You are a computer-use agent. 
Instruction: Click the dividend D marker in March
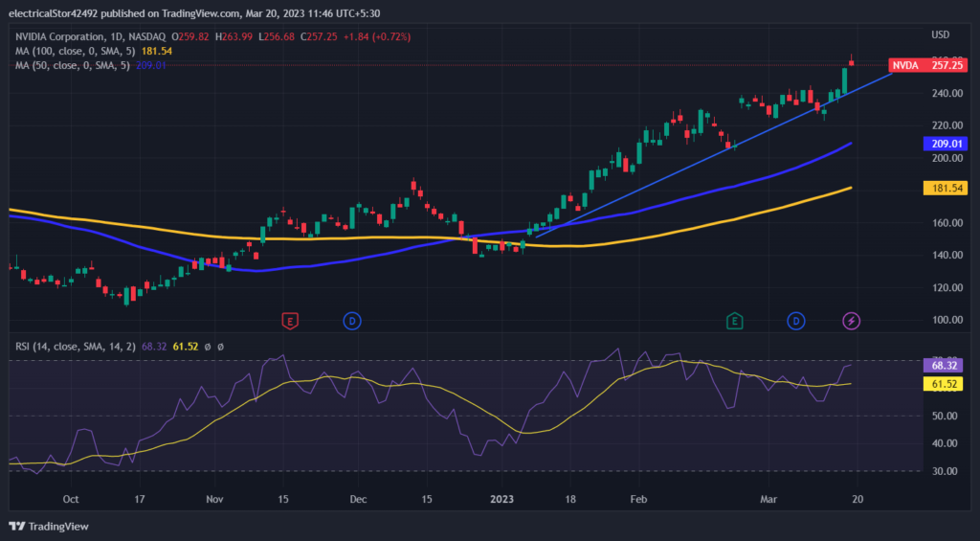[x=795, y=322]
